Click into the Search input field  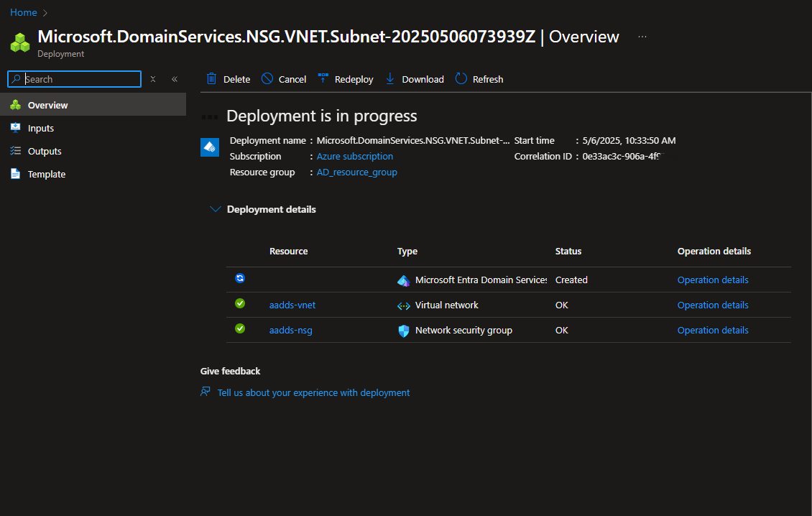click(80, 79)
